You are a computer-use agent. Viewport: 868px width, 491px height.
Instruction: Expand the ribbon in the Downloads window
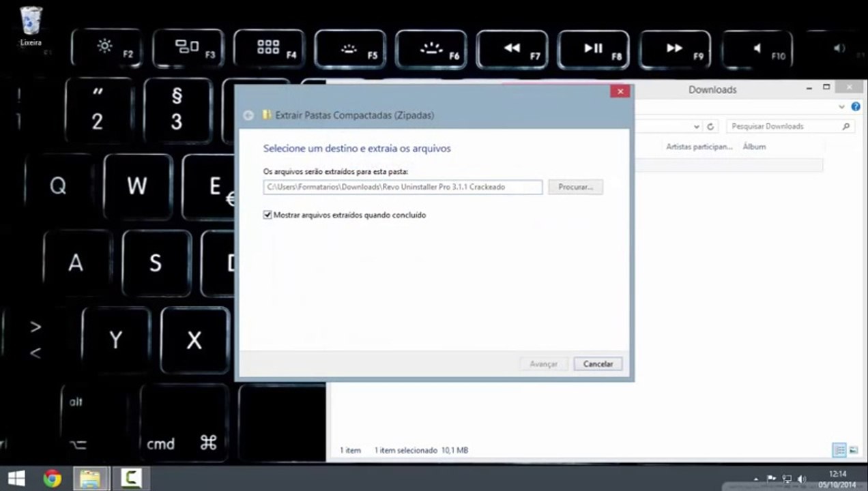(x=841, y=107)
